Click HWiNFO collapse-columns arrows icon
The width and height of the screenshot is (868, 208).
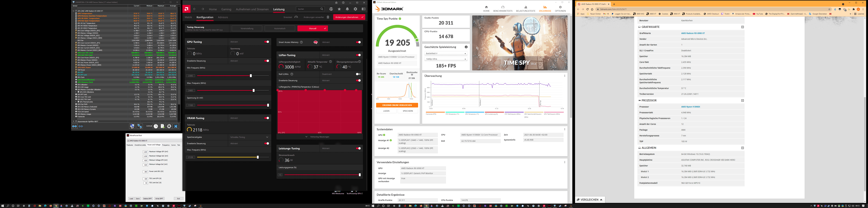(81, 126)
